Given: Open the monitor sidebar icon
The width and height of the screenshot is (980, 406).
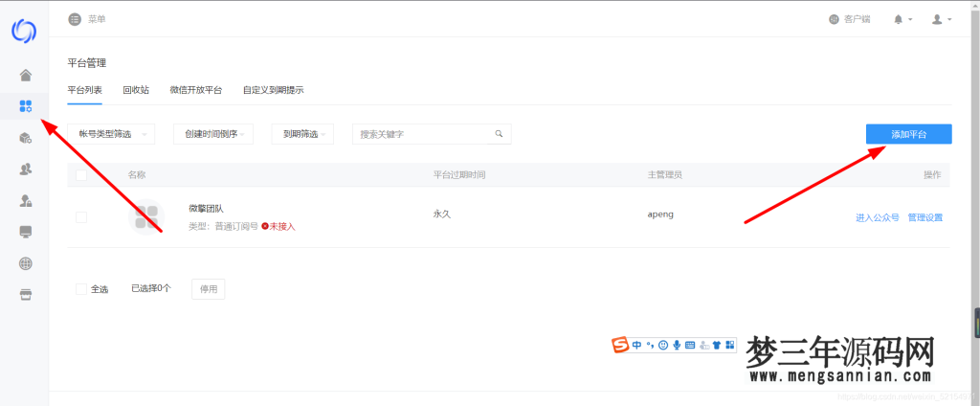Looking at the screenshot, I should pos(26,232).
